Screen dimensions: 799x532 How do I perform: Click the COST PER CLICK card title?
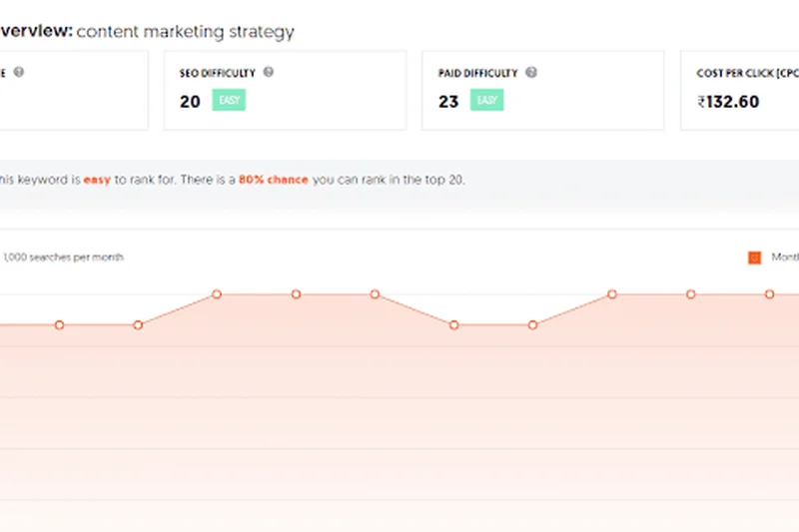[x=746, y=73]
